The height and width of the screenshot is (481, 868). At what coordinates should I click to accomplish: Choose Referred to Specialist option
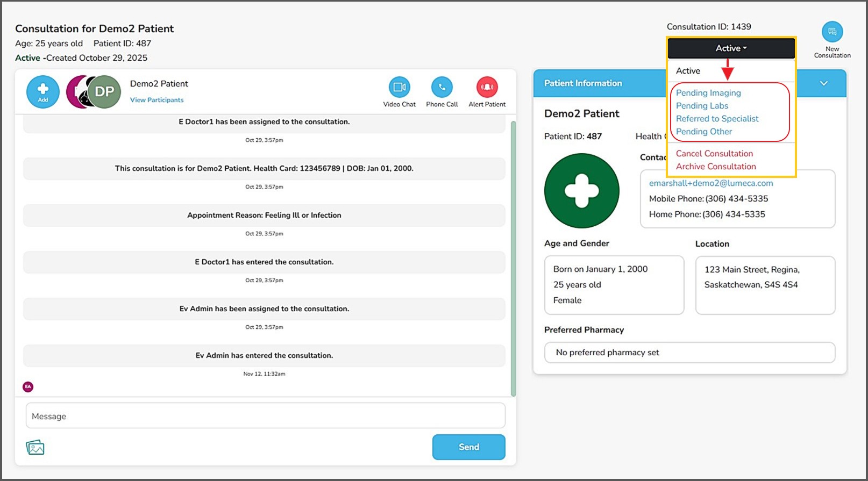[717, 119]
